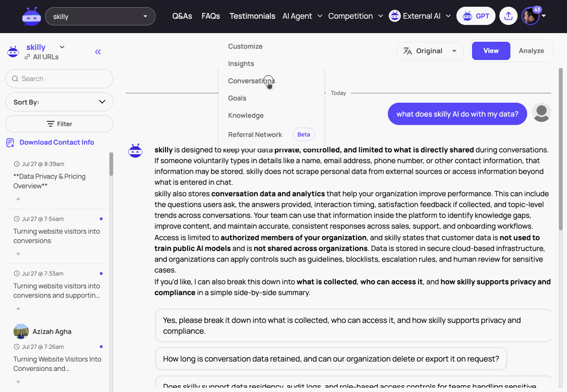
Task: Click plus icon under 7:33am conversation
Action: [18, 309]
